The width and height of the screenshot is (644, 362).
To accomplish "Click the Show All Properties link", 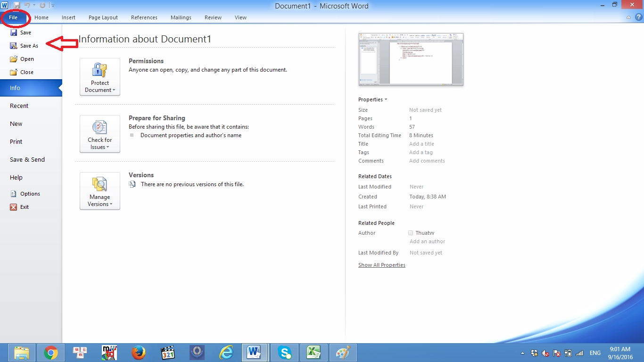I will [x=381, y=265].
